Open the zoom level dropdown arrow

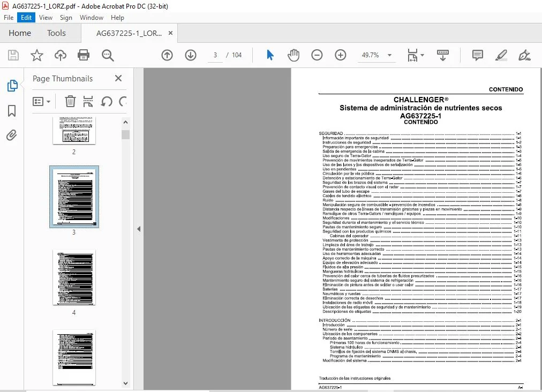coord(389,55)
